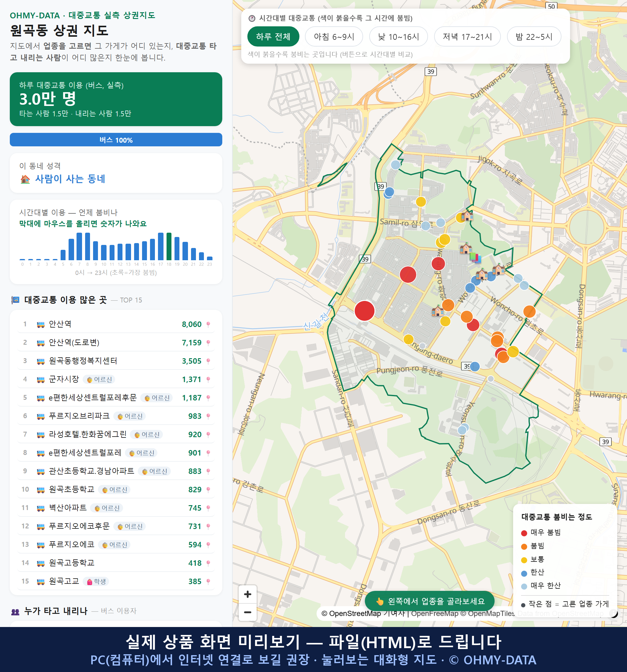Viewport: 627px width, 672px height.
Task: Zoom out the map with minus button
Action: (247, 612)
